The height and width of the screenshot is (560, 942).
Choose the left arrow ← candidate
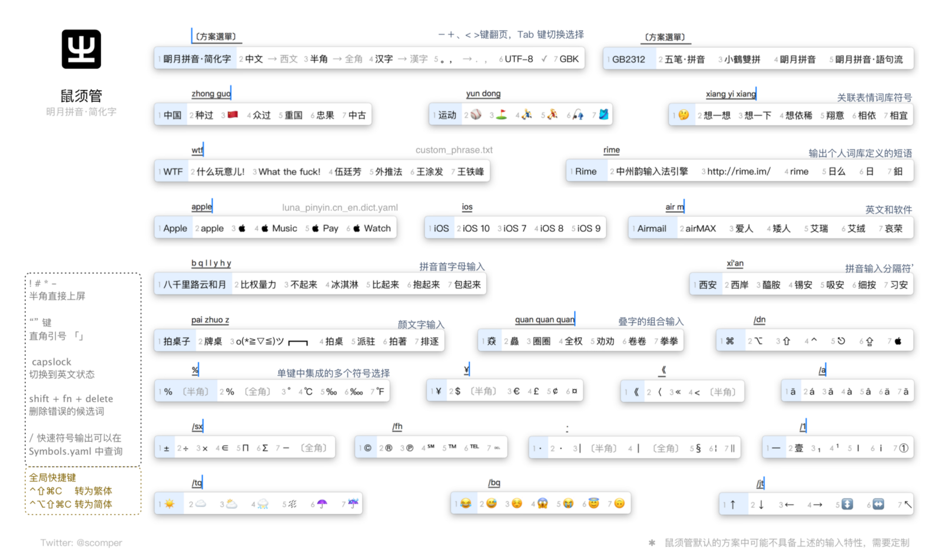pyautogui.click(x=790, y=505)
